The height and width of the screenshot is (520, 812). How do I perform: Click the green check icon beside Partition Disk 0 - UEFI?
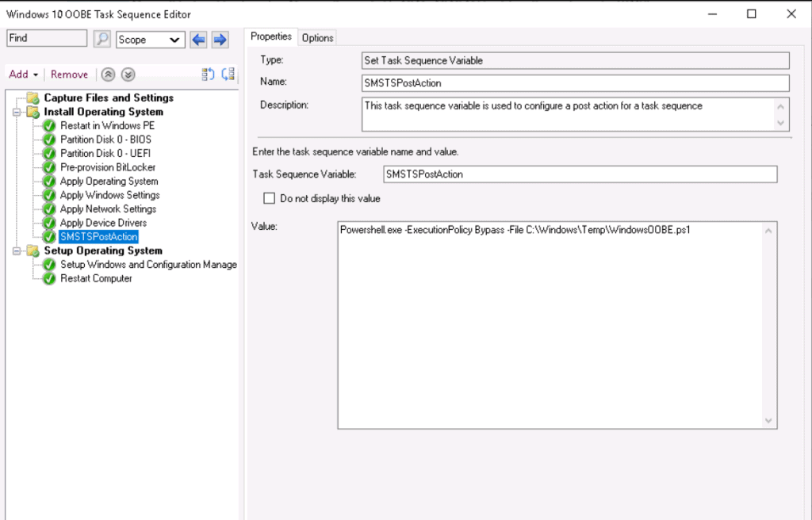point(49,154)
